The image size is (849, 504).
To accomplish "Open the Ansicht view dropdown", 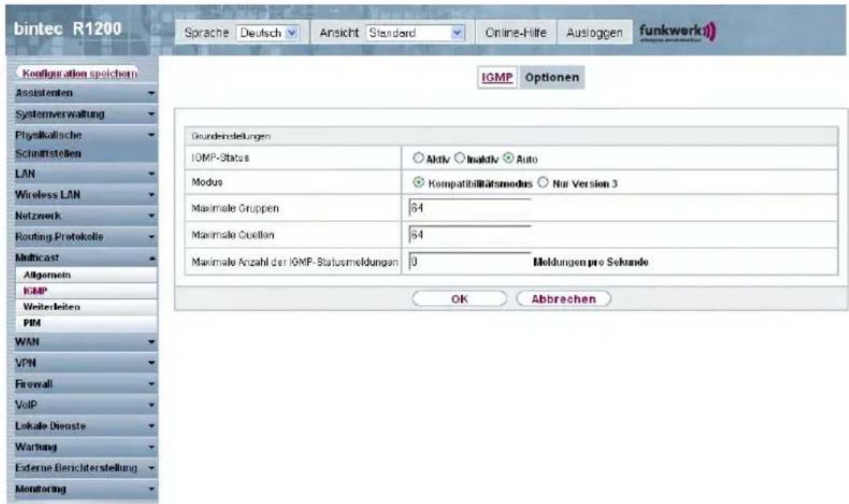I will pos(416,33).
